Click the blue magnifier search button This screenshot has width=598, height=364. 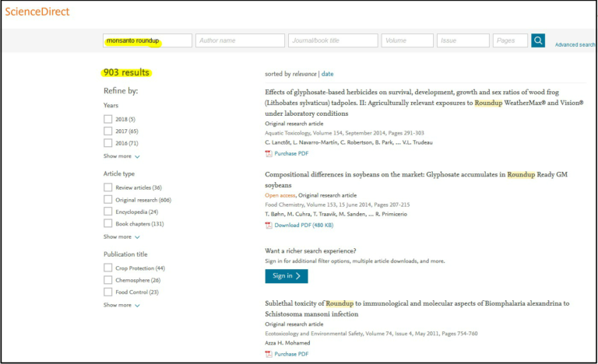[538, 40]
